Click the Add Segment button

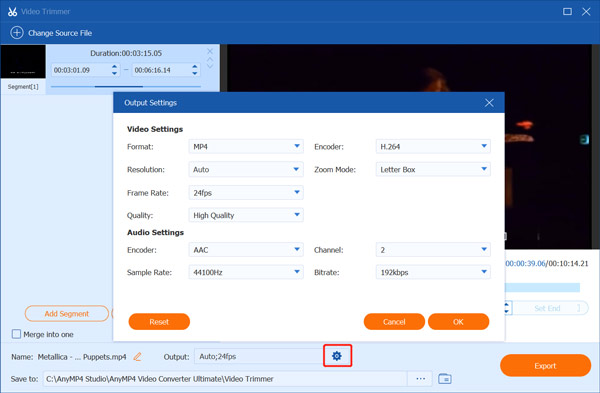(67, 314)
